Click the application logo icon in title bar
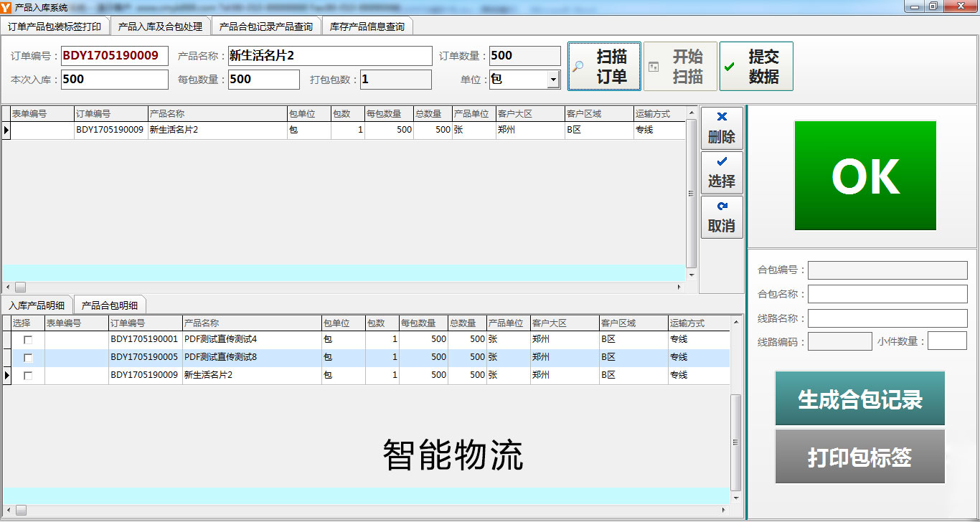 coord(6,6)
